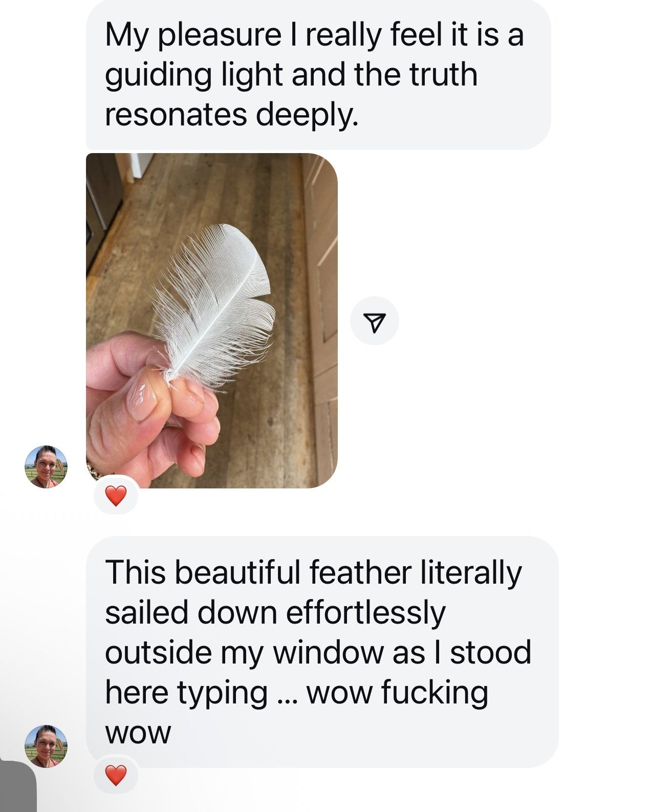The width and height of the screenshot is (651, 812).
Task: Tap the word 'typing' in the second message
Action: pos(223,694)
